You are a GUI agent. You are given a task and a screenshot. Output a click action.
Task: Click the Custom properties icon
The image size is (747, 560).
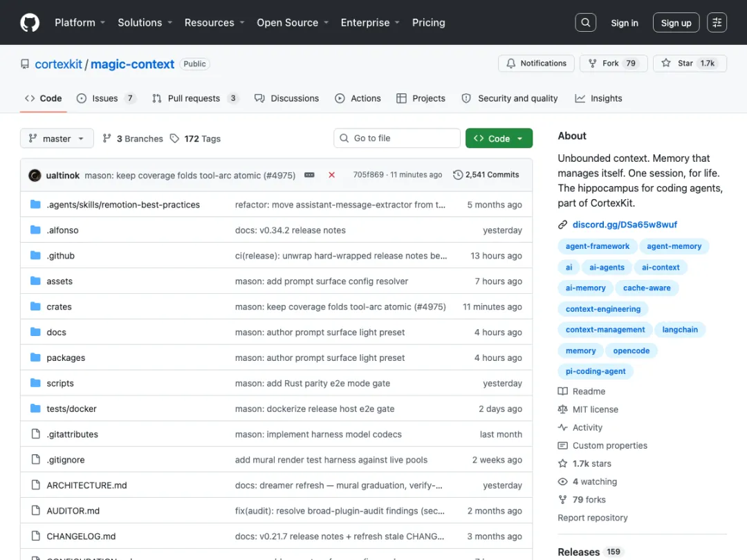coord(562,446)
